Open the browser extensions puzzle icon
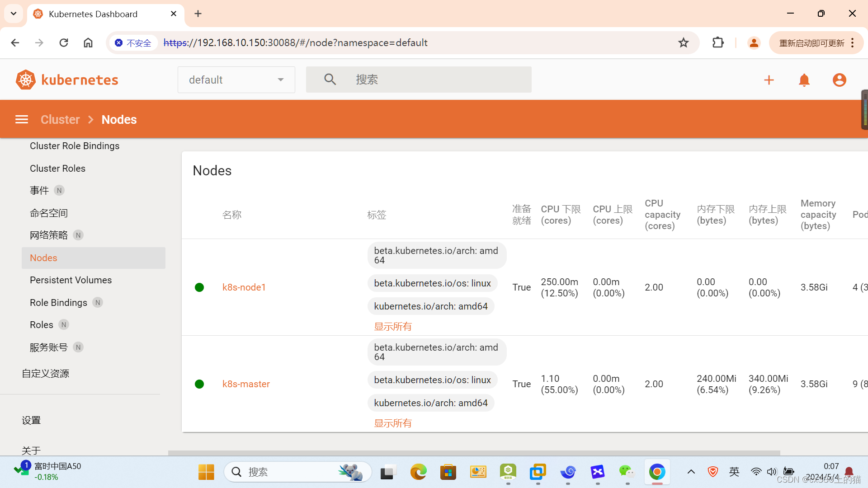The height and width of the screenshot is (488, 868). tap(718, 43)
